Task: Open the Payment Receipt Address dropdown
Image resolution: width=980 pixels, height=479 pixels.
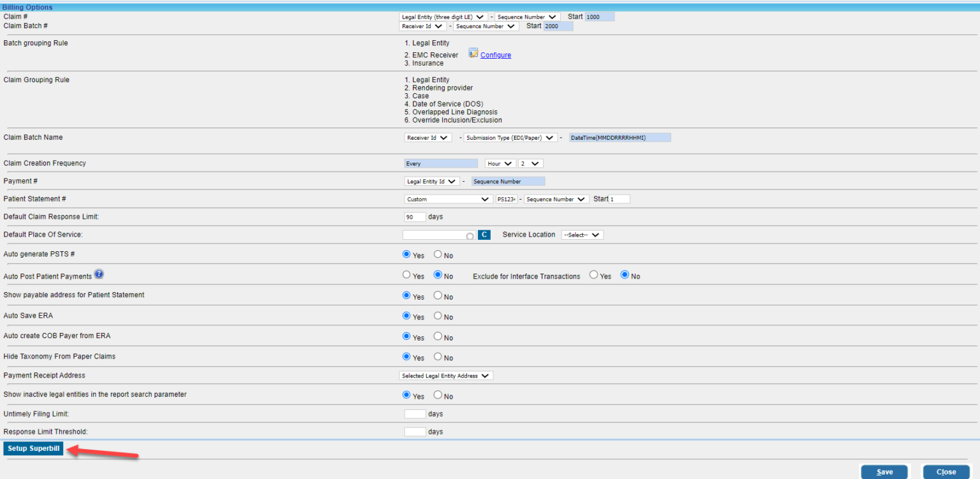Action: (445, 376)
